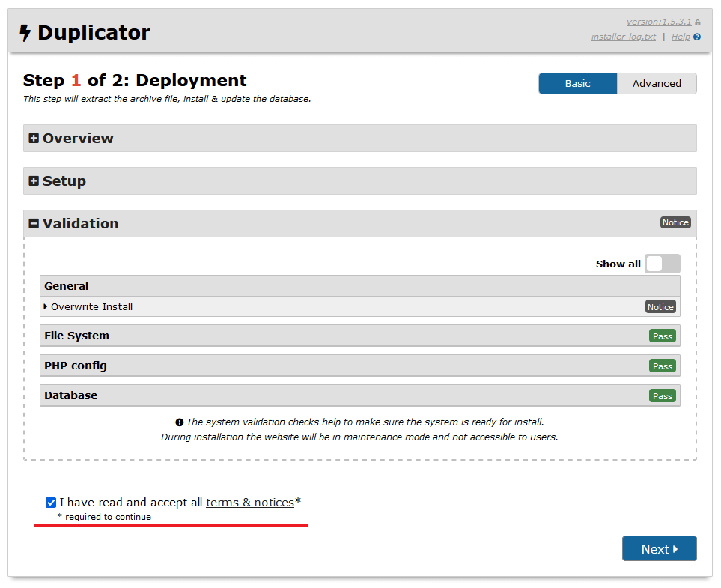Click the version:1.5.3.1 link
The height and width of the screenshot is (588, 721).
point(659,22)
